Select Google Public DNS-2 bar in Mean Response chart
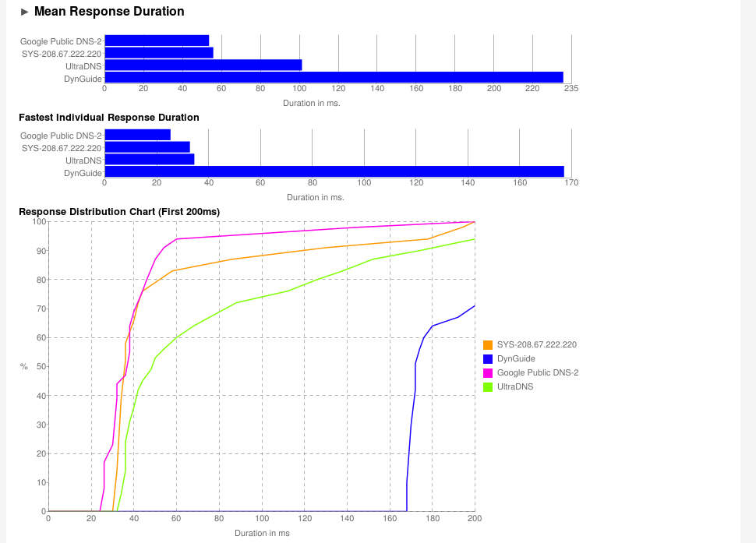756x543 pixels. tap(157, 41)
